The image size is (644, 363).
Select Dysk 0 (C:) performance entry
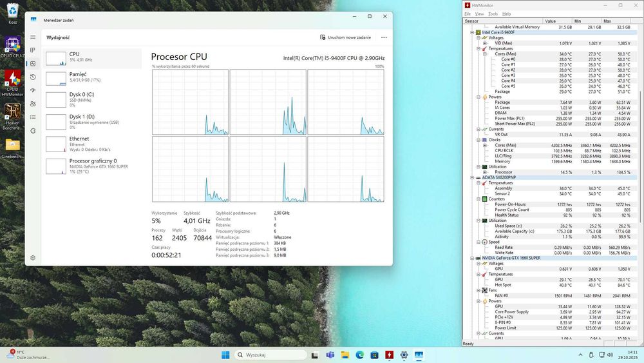92,99
